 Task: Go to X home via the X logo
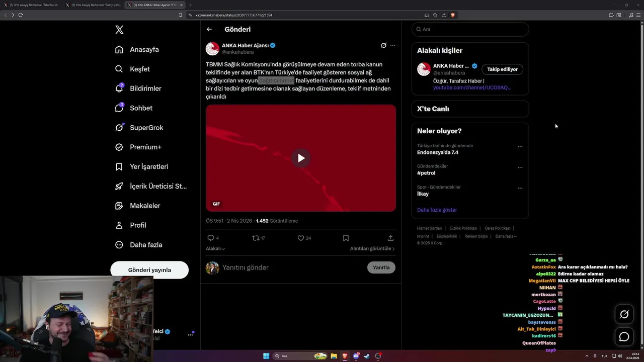119,30
